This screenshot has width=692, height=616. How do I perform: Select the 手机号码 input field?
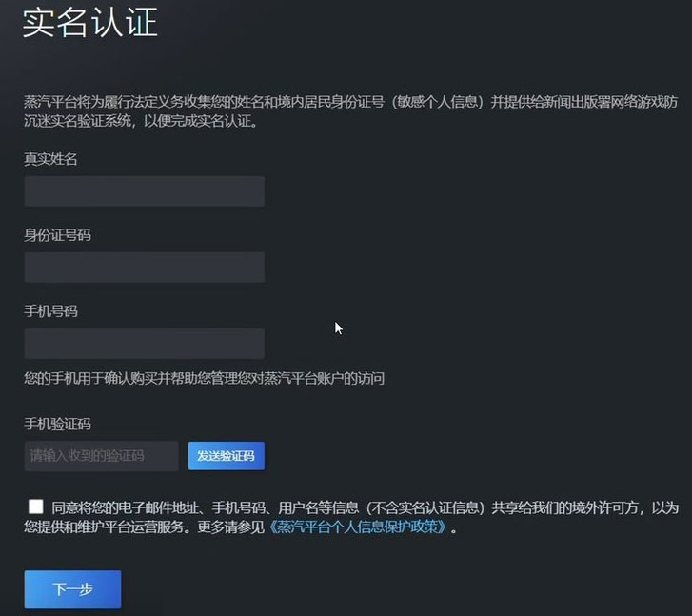pos(145,344)
